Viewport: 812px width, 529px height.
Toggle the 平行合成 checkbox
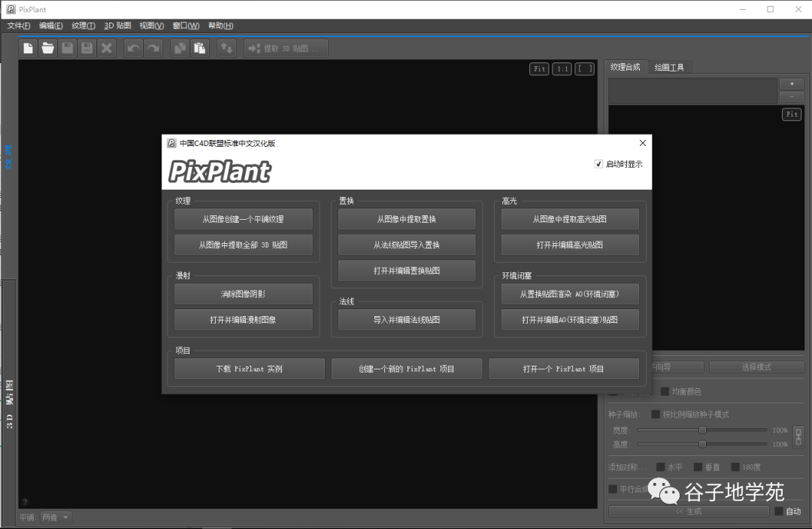pyautogui.click(x=613, y=488)
